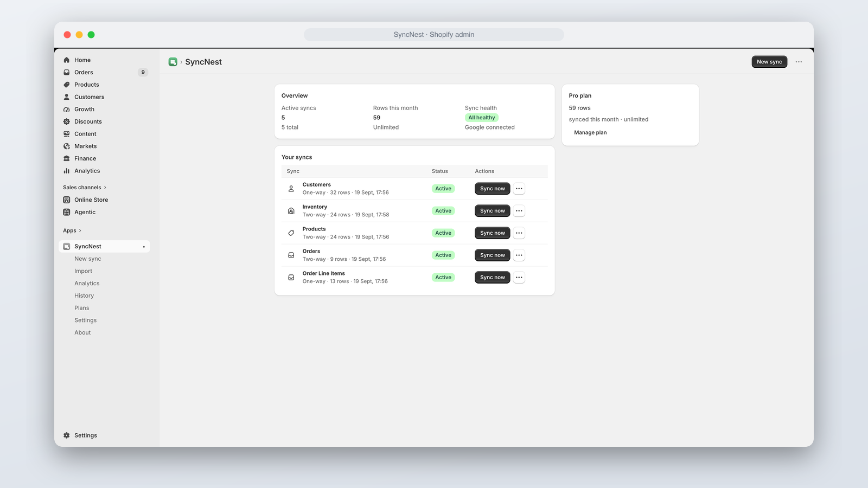The image size is (868, 488).
Task: Open SyncNest Analytics submenu item
Action: pos(87,284)
